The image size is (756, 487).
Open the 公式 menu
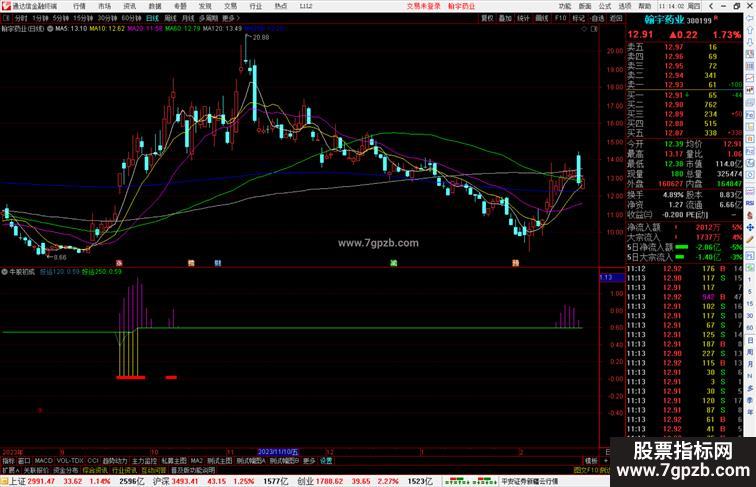pos(605,6)
